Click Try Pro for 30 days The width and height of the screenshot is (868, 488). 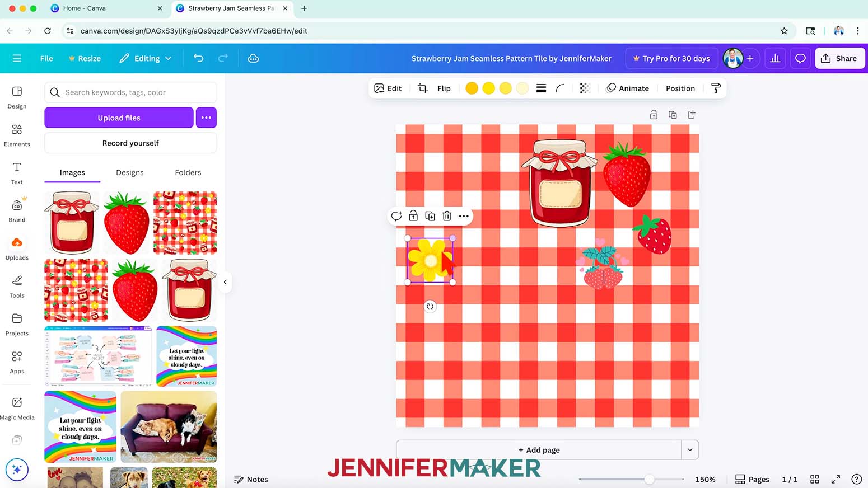click(x=671, y=58)
